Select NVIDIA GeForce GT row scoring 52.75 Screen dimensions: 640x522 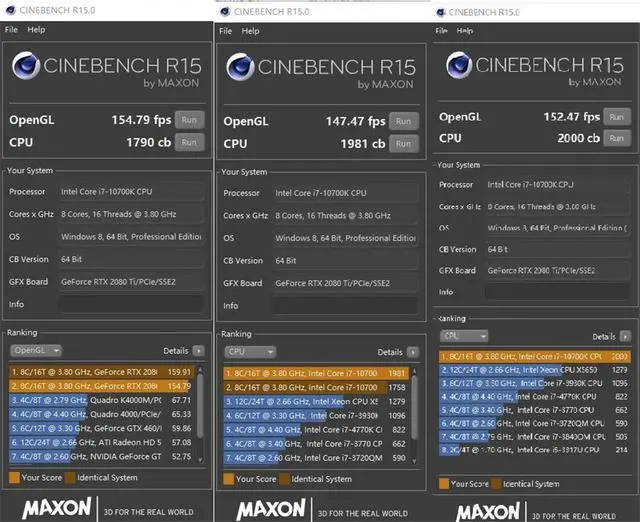[101, 457]
